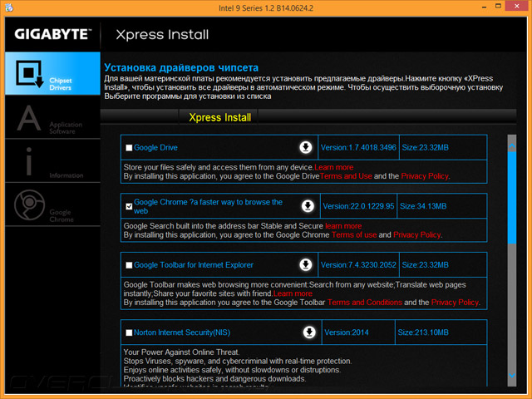Open Google Drive Learn more link

coord(334,167)
